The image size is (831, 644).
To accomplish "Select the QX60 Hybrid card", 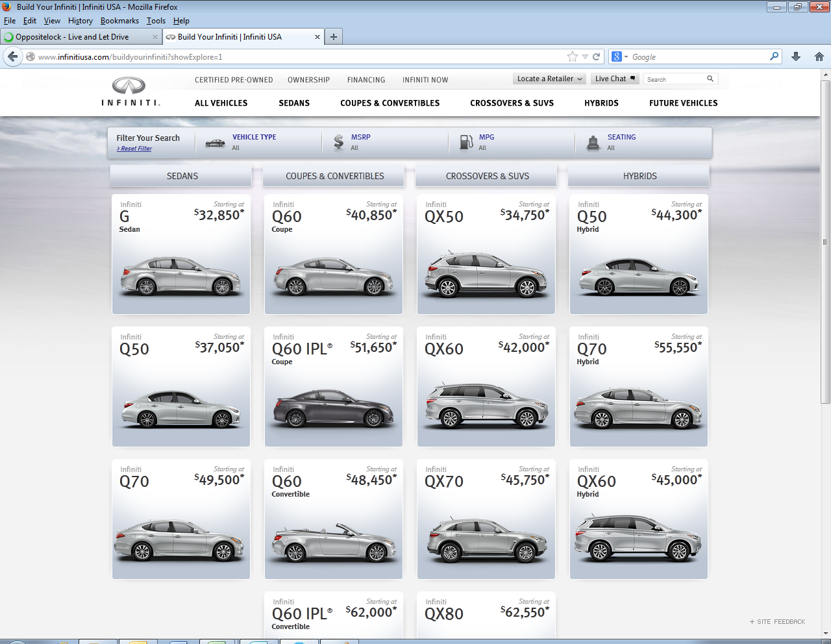I will [x=639, y=519].
